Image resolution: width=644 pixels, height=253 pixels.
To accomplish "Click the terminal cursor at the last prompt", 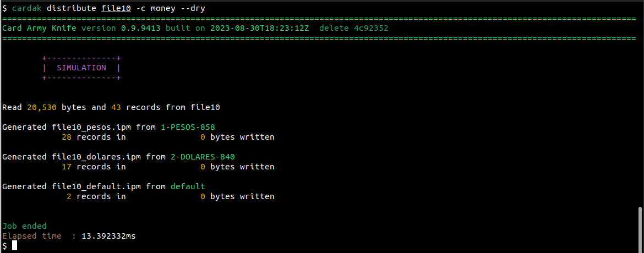I will tap(15, 246).
